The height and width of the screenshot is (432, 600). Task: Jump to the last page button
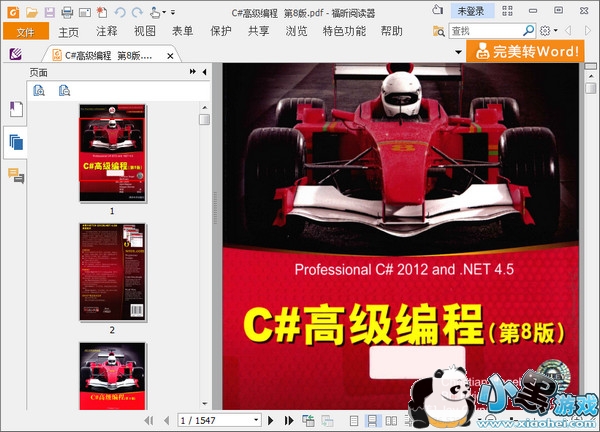(x=289, y=421)
